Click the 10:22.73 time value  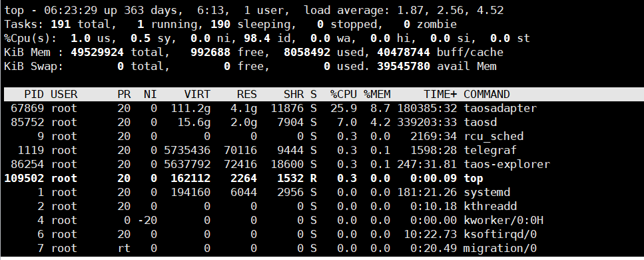coord(430,235)
